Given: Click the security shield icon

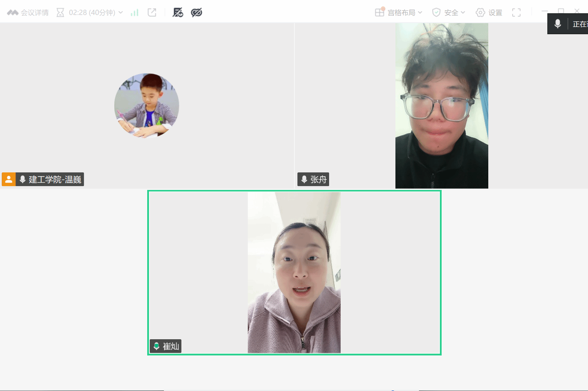Looking at the screenshot, I should [436, 12].
